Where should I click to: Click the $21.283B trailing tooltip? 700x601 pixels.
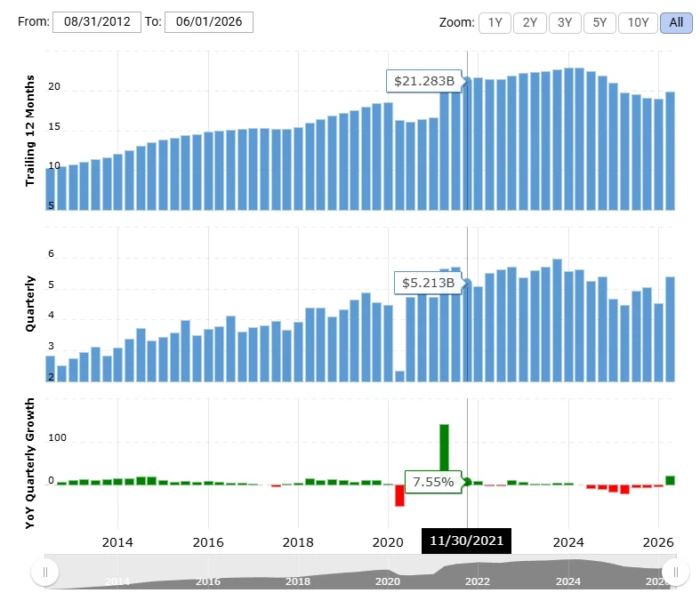tap(424, 81)
